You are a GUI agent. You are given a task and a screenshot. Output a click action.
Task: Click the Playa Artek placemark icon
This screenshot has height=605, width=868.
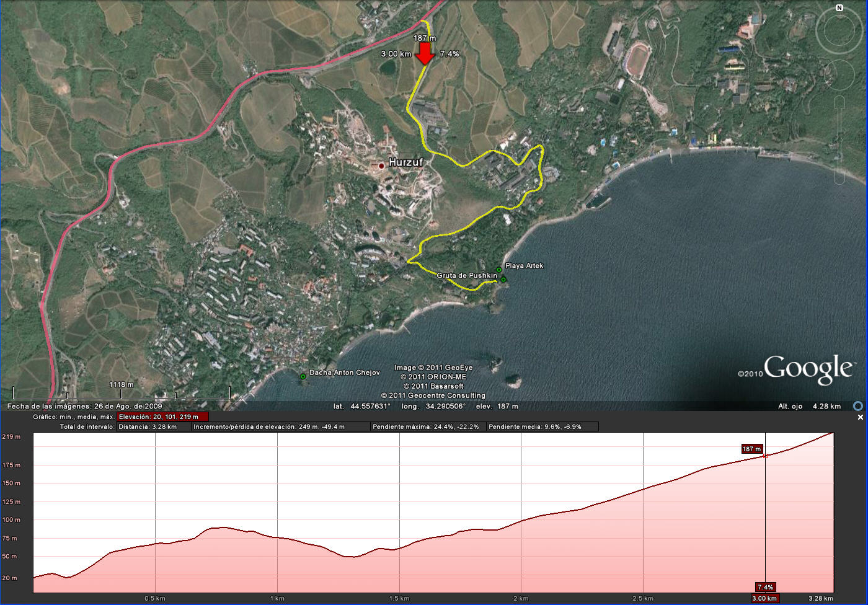tap(499, 270)
